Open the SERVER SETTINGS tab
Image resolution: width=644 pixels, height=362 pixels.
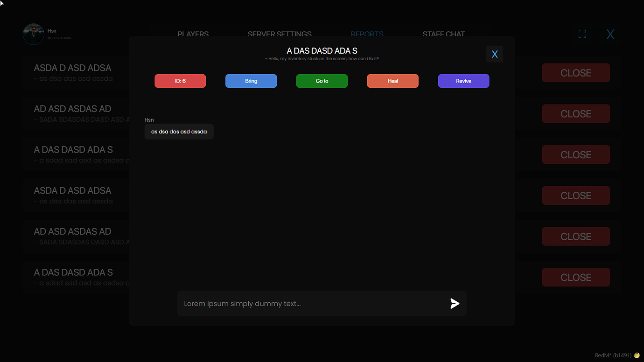tap(280, 34)
